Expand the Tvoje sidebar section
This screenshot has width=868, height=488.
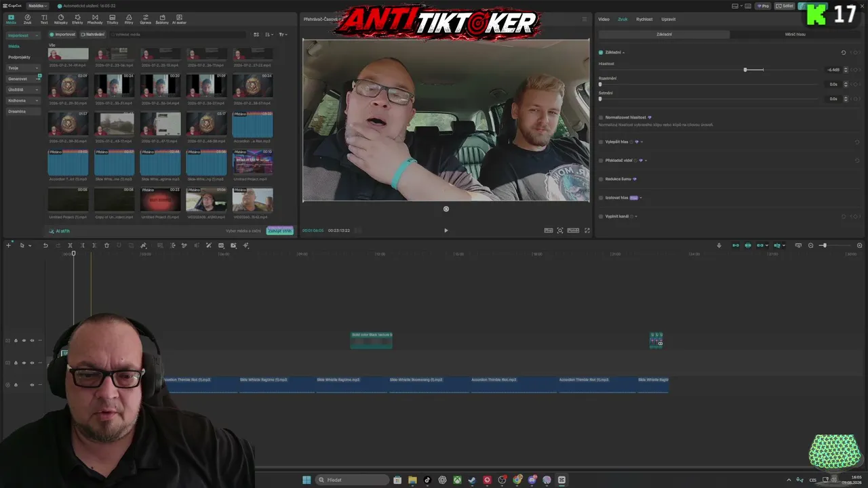tap(24, 68)
